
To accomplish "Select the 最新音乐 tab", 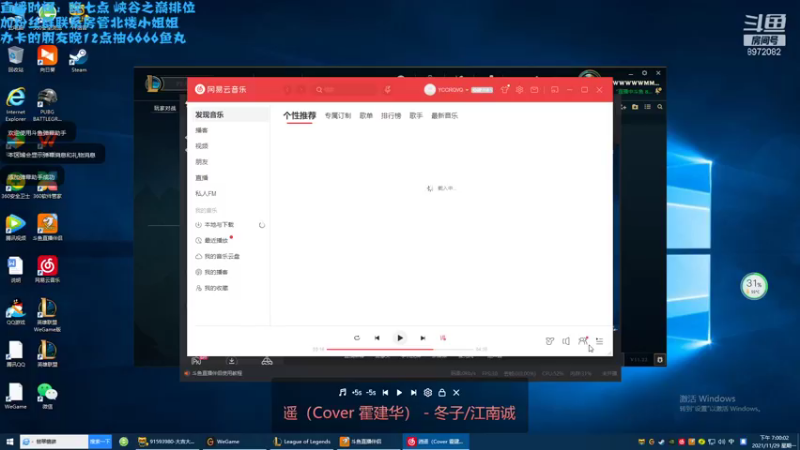I will point(444,116).
